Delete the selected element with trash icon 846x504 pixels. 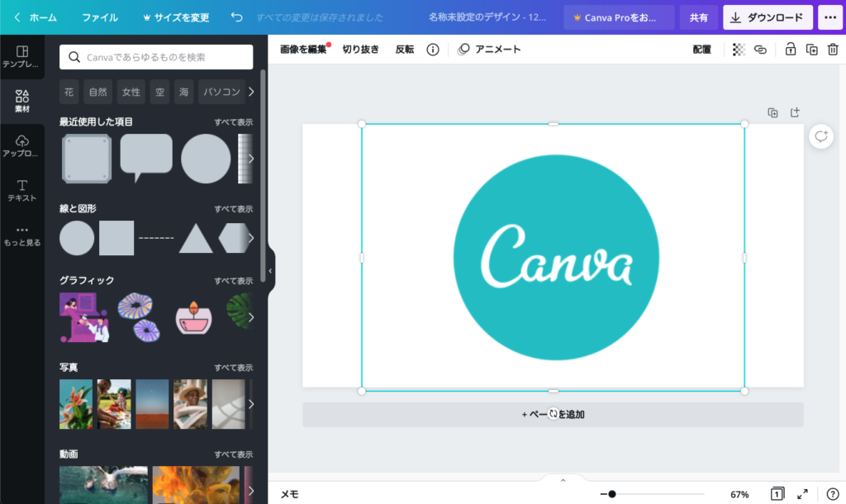click(833, 50)
